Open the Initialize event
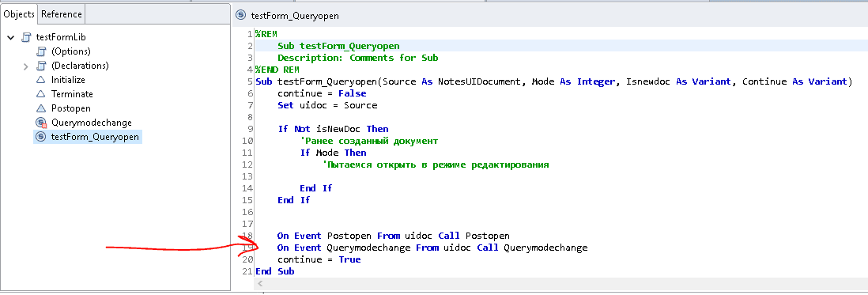The height and width of the screenshot is (295, 868). [x=68, y=80]
